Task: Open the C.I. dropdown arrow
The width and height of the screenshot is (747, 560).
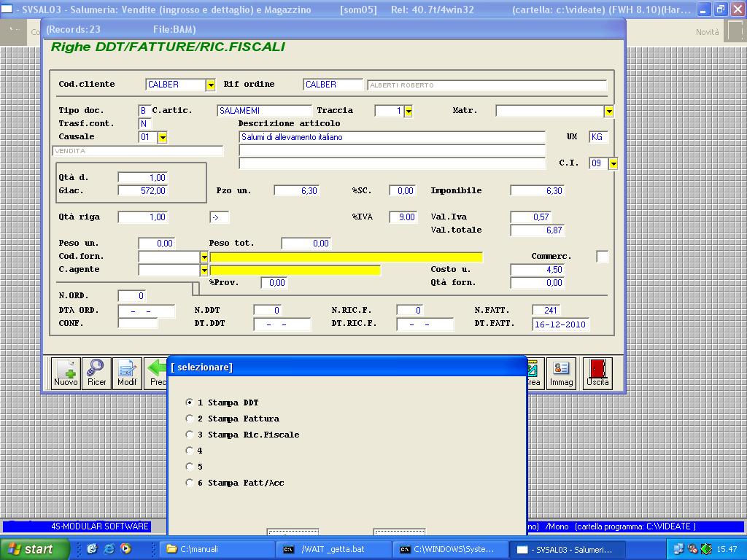Action: [x=613, y=163]
